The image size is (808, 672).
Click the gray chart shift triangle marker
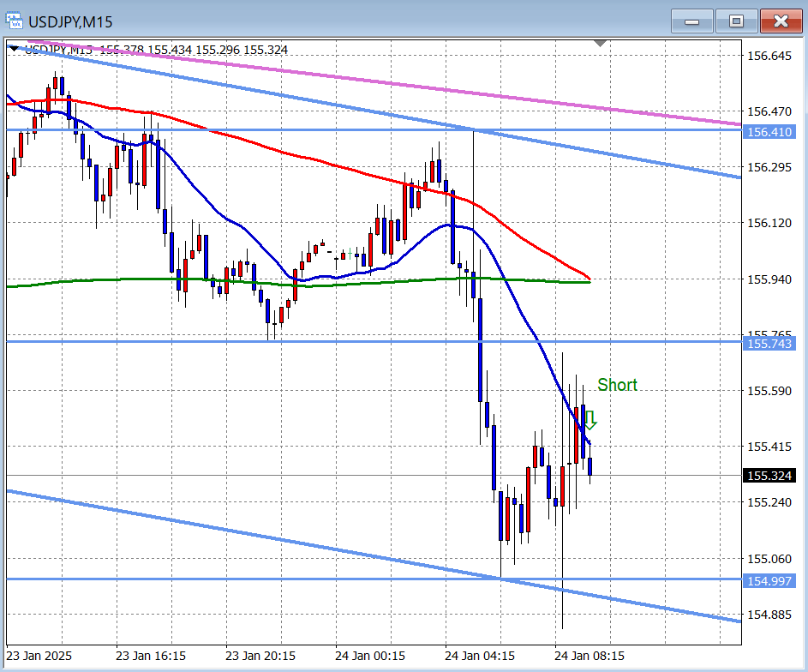click(600, 43)
